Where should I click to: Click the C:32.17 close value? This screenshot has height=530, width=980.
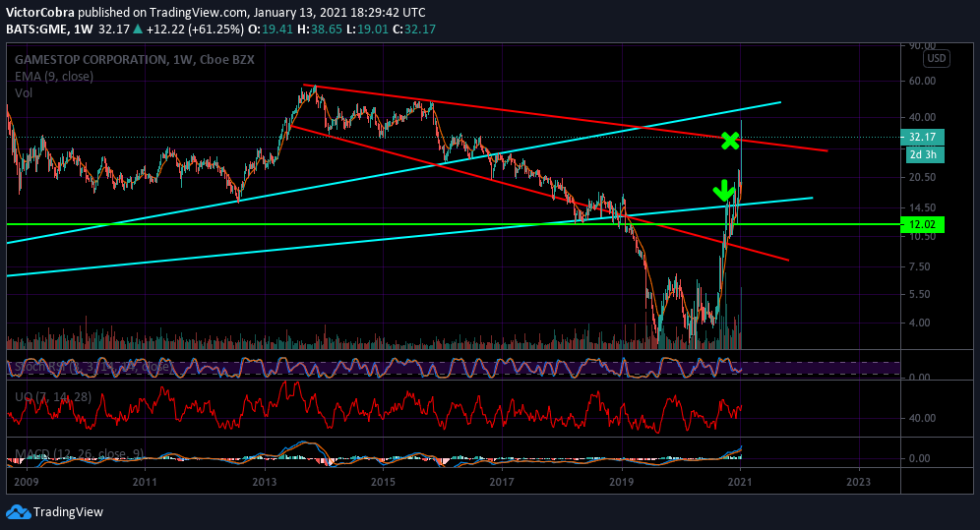414,29
